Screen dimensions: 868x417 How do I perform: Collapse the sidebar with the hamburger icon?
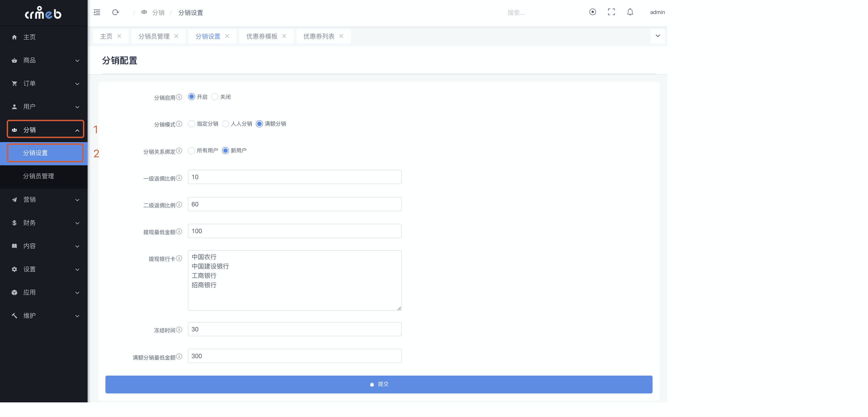point(97,12)
